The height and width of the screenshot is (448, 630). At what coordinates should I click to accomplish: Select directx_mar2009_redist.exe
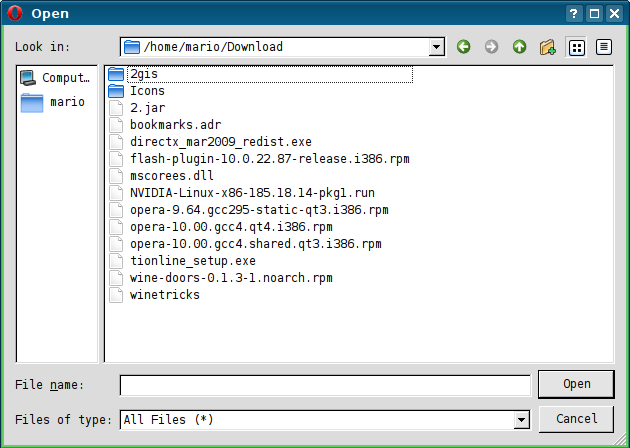coord(210,141)
